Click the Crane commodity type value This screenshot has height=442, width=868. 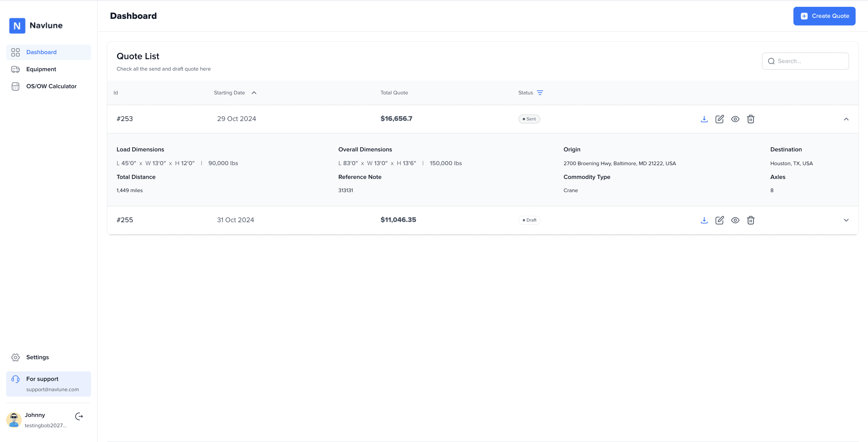click(x=571, y=191)
